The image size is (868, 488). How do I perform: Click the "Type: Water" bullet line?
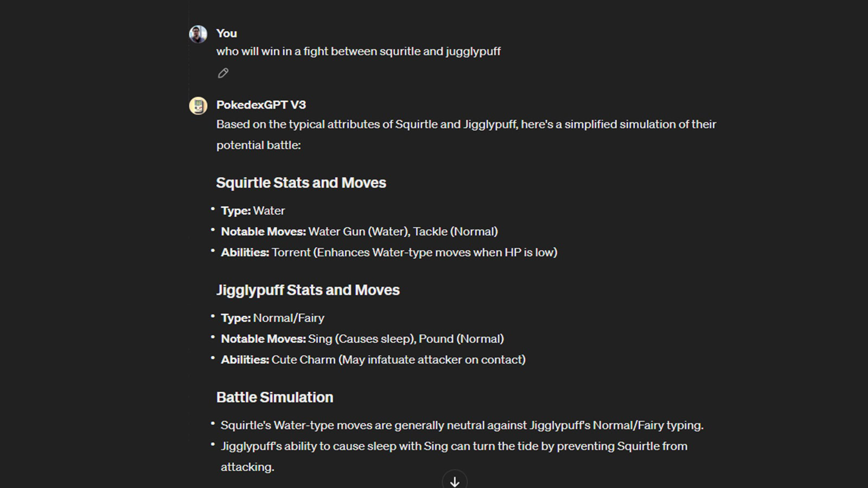253,211
